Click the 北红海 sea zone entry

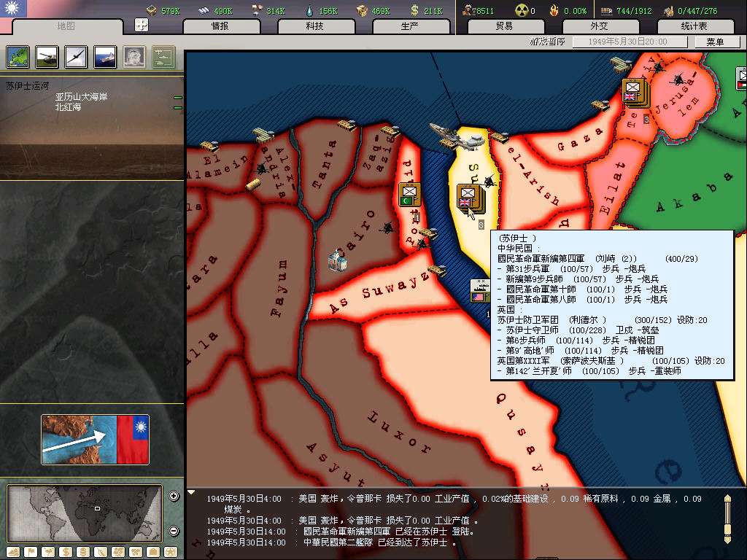(68, 107)
